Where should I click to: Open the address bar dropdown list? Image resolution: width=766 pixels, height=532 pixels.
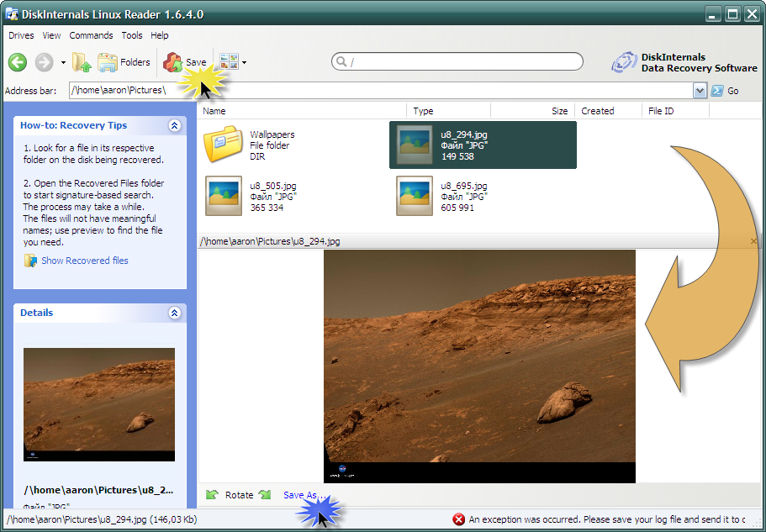(x=700, y=91)
